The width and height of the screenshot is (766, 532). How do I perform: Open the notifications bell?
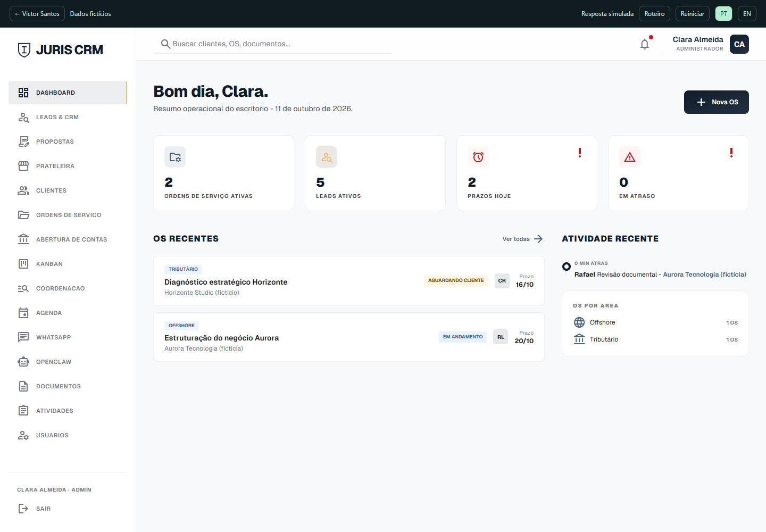(645, 44)
